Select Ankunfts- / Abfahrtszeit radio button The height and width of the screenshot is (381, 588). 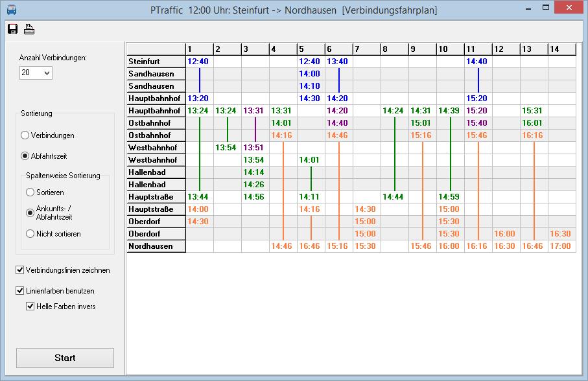(x=30, y=213)
